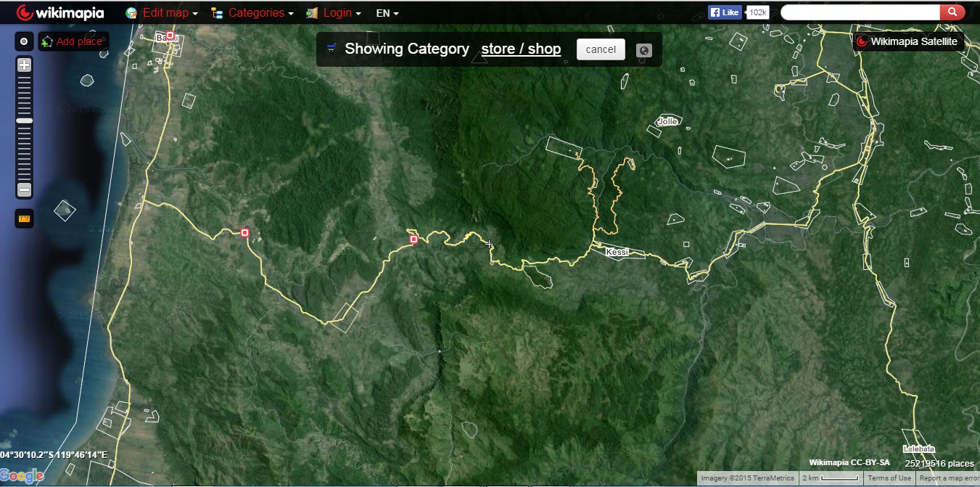Click the zoom in plus button
Viewport: 980px width, 487px height.
(x=24, y=65)
